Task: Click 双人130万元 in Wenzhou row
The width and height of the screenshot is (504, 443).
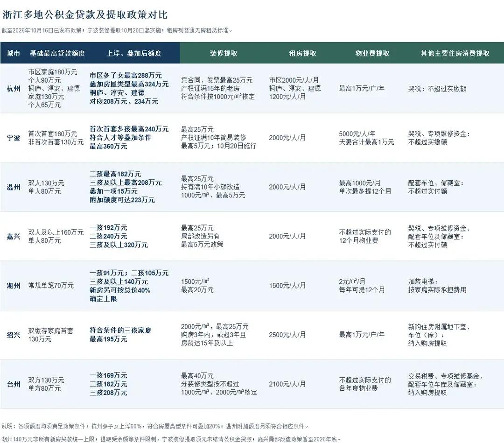Action: [x=46, y=183]
